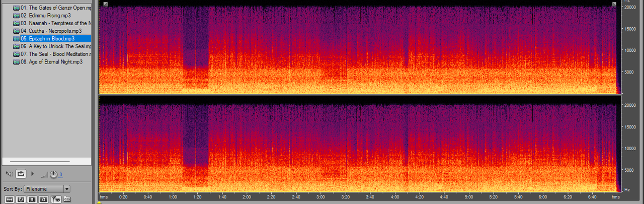644x204 pixels.
Task: Click the full path folder icon
Action: 67,199
